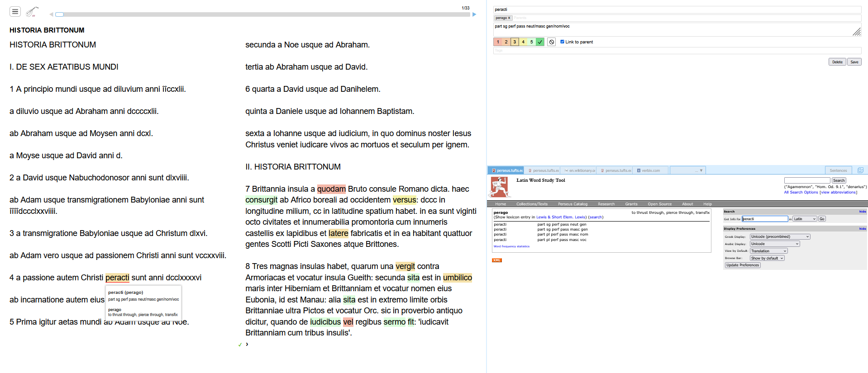Click the Perseus running figure logo
This screenshot has width=868, height=373.
(x=500, y=187)
